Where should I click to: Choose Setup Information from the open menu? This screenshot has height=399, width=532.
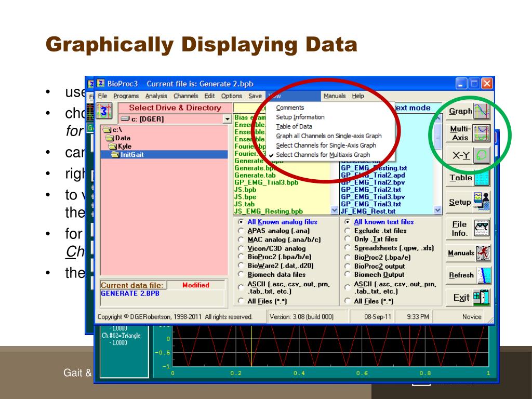(300, 117)
